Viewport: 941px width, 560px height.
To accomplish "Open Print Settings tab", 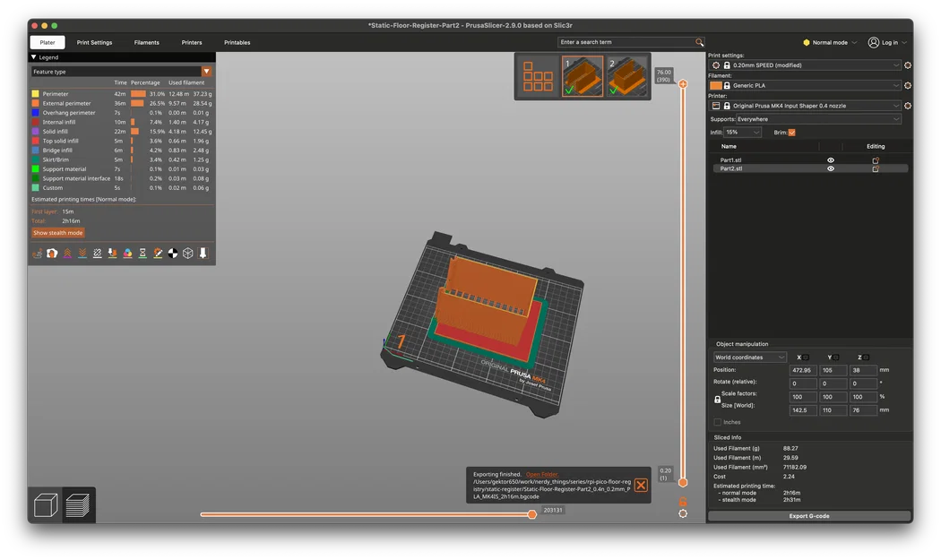I will (94, 43).
